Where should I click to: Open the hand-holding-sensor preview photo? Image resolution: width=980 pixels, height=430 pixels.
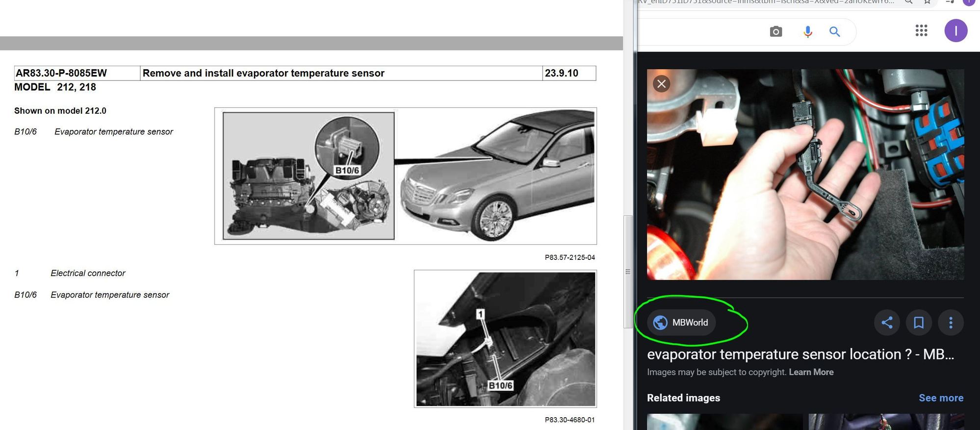coord(805,175)
